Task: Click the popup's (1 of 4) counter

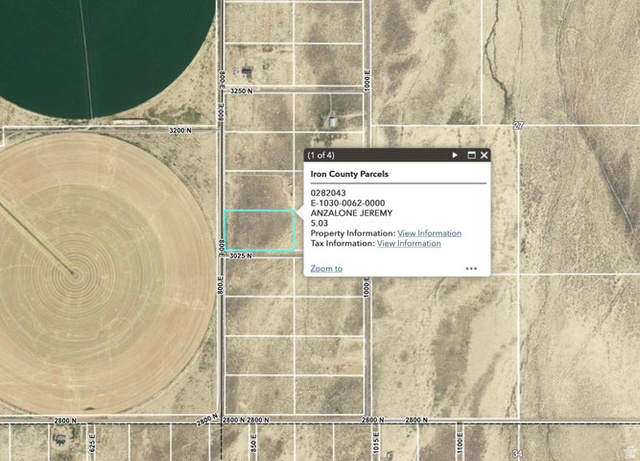Action: coord(322,155)
